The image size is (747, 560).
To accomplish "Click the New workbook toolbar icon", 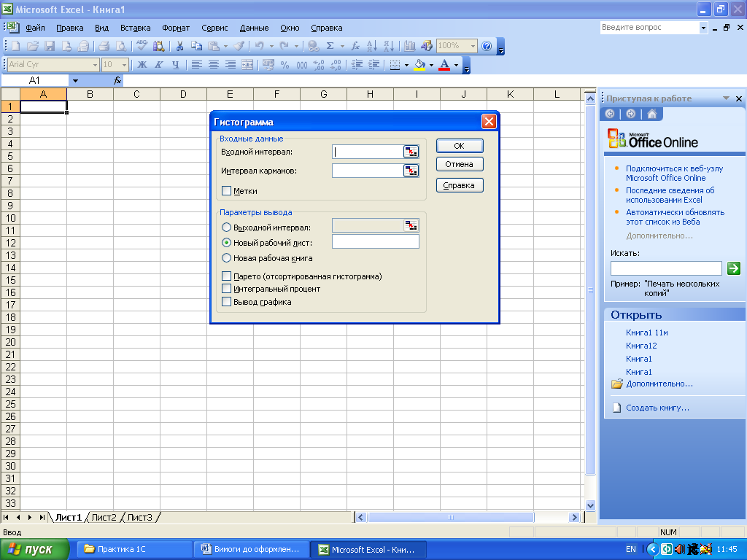I will click(x=16, y=46).
